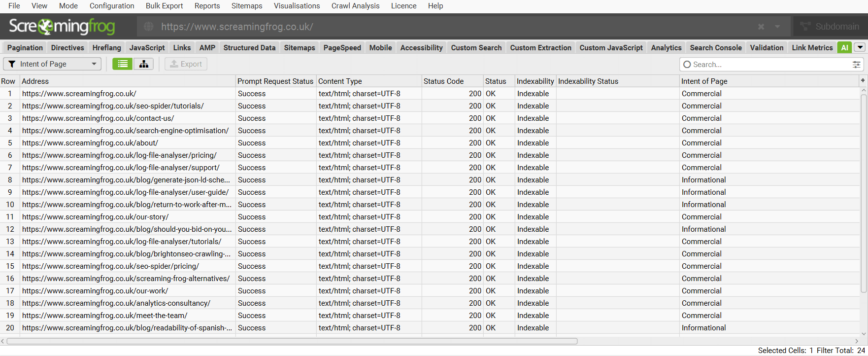Image resolution: width=868 pixels, height=356 pixels.
Task: Click the Screaming Frog logo
Action: click(x=62, y=27)
